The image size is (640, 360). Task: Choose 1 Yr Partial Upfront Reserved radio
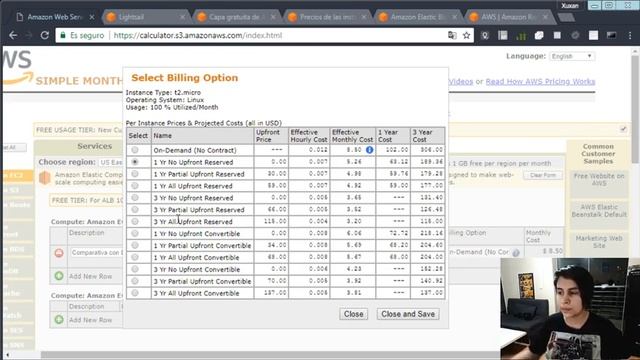click(135, 174)
